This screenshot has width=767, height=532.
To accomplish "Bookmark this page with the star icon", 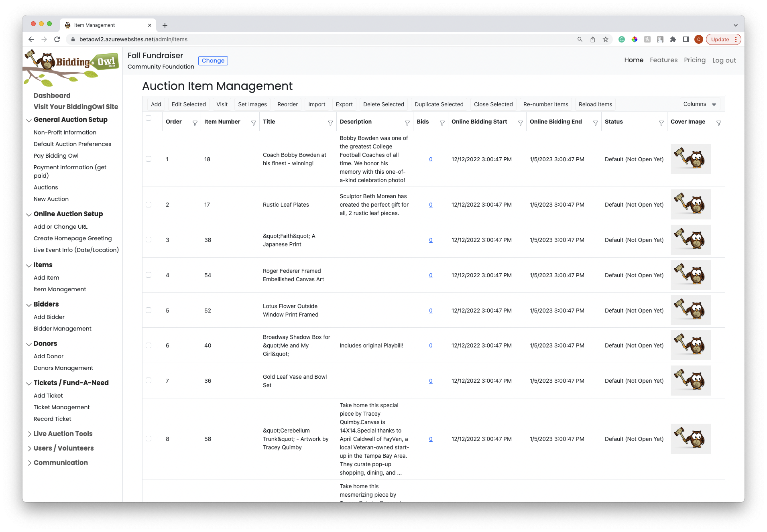I will [x=605, y=39].
